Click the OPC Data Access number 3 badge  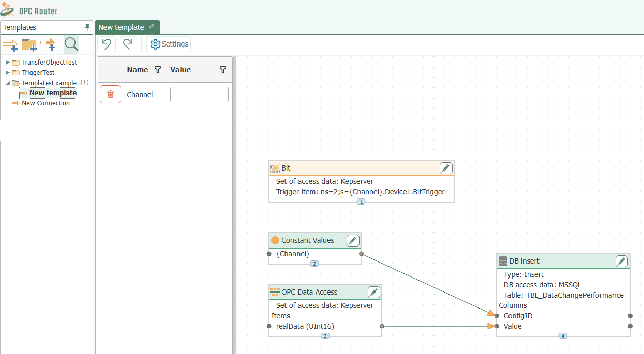click(325, 336)
